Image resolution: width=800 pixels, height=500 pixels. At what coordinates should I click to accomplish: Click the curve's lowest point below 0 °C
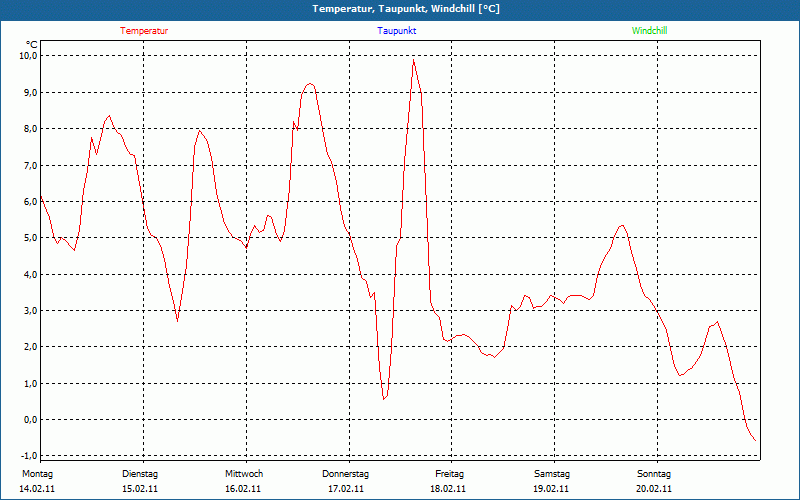[x=755, y=441]
